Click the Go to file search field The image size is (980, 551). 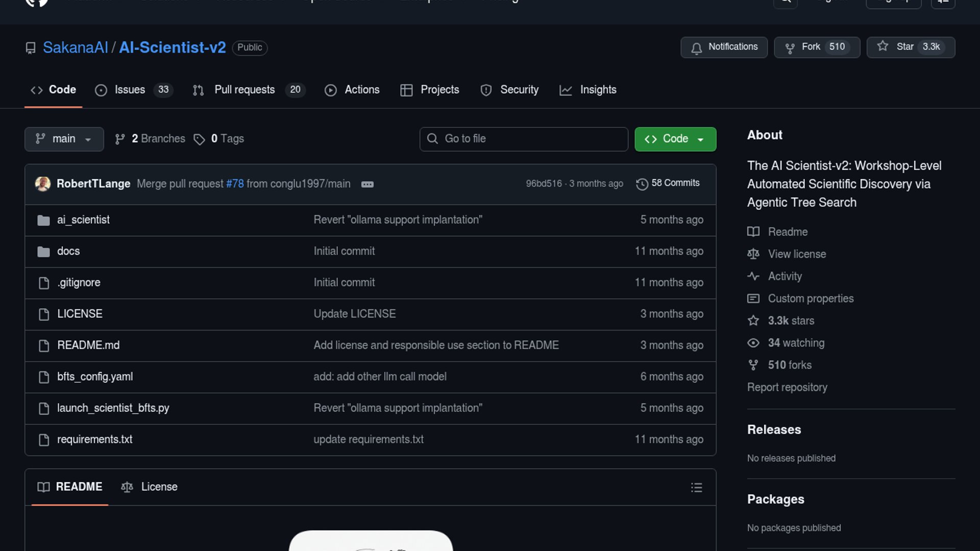click(x=523, y=139)
